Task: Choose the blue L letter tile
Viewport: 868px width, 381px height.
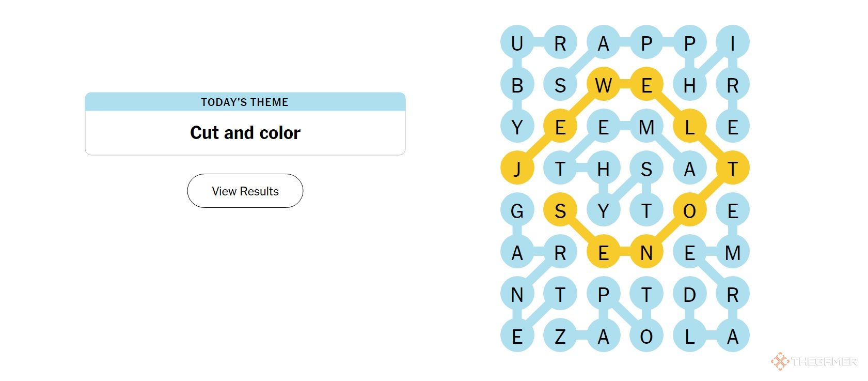Action: [x=689, y=337]
